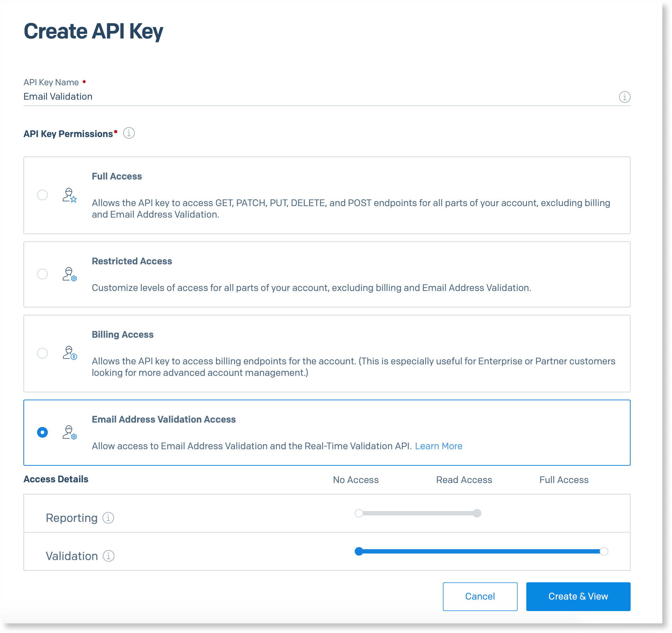The image size is (672, 633).
Task: Click the Create & View button
Action: click(x=578, y=596)
